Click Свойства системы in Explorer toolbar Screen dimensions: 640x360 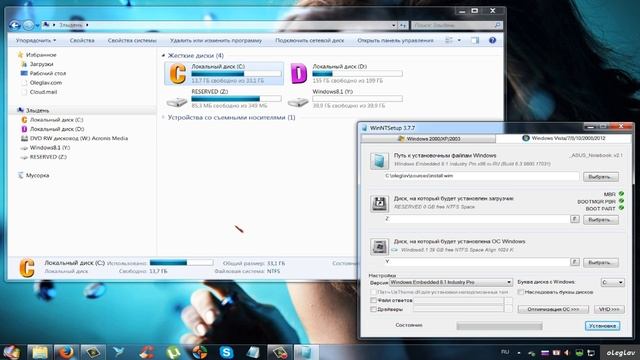(132, 40)
